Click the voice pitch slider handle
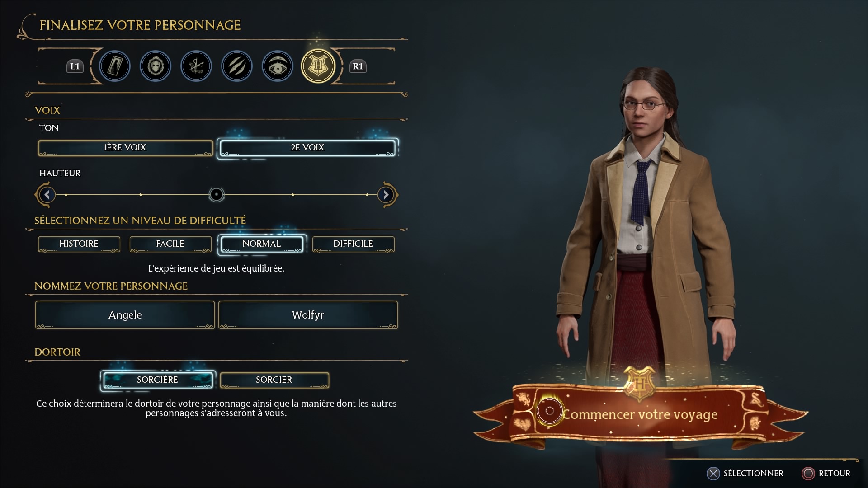The image size is (868, 488). click(217, 195)
